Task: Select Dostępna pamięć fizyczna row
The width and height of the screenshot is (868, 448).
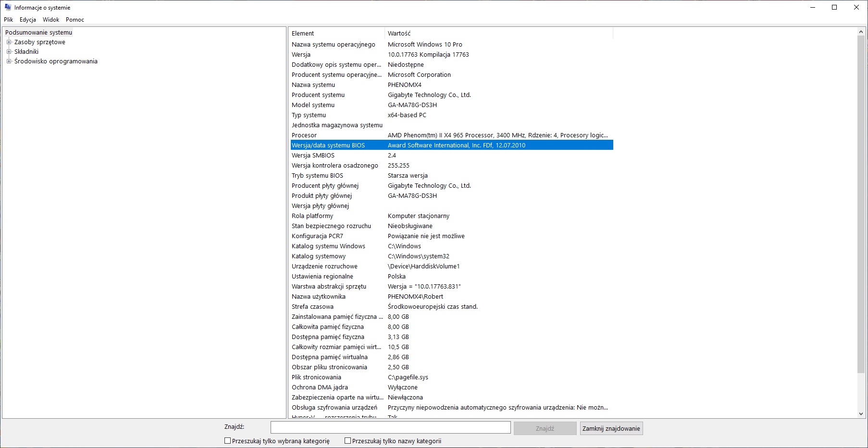Action: (x=452, y=337)
